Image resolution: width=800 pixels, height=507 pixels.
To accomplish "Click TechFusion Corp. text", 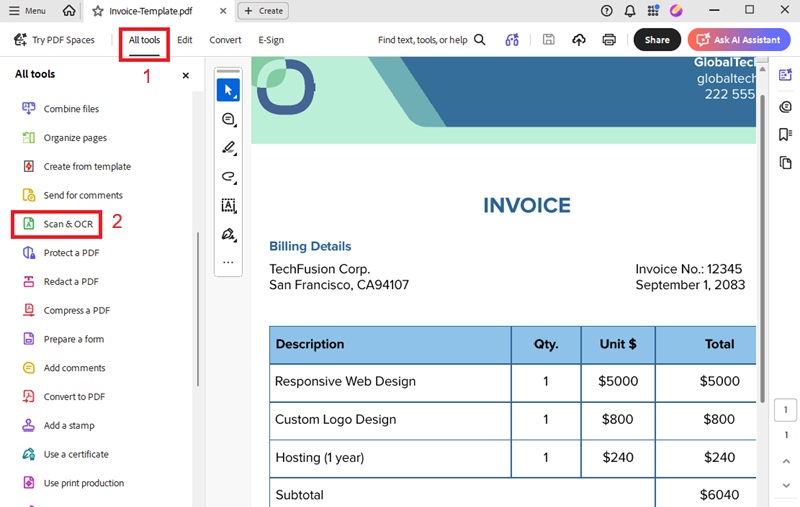I will click(319, 269).
